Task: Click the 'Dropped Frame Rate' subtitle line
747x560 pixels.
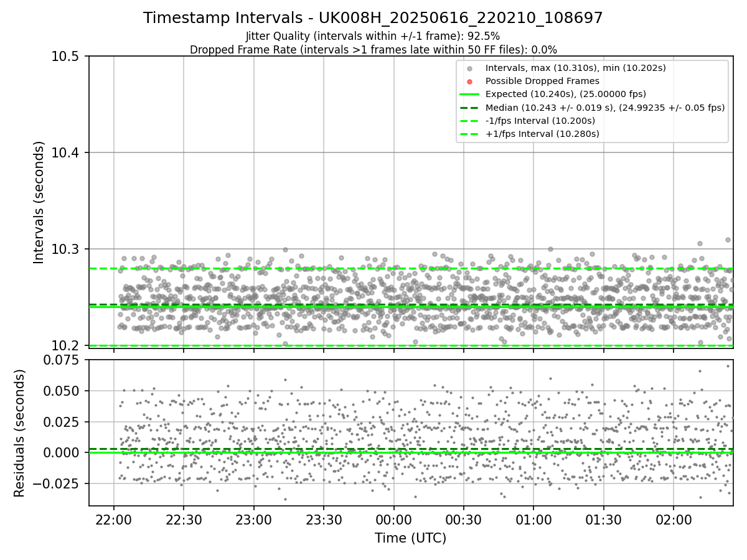Action: click(x=373, y=50)
